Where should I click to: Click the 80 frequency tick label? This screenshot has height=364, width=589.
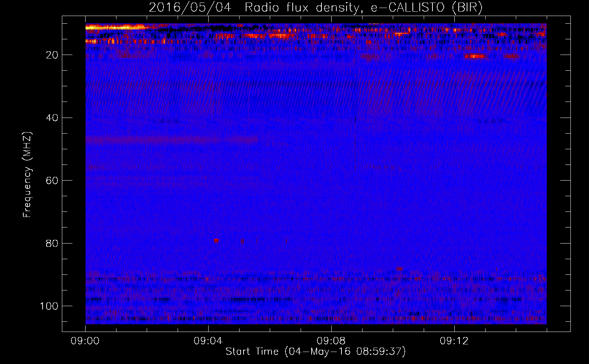52,243
